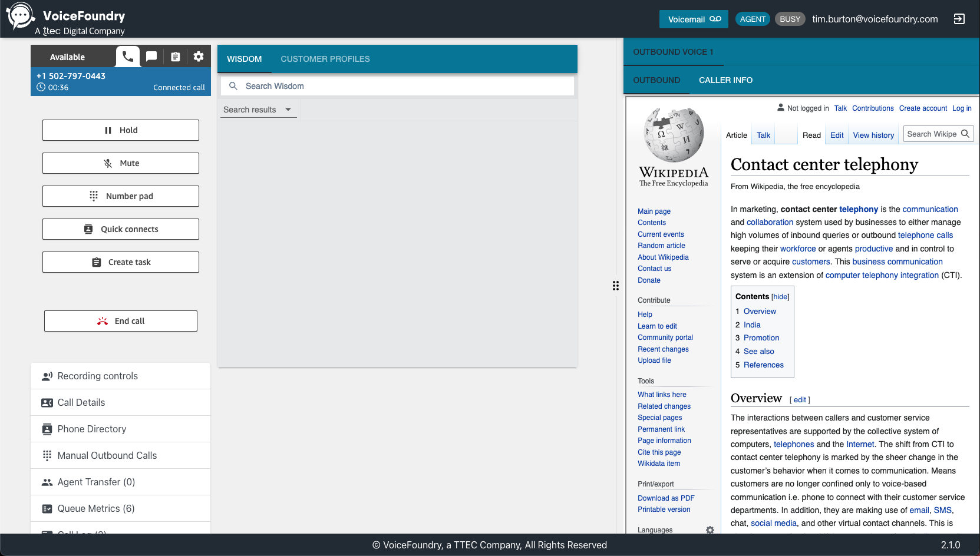980x556 pixels.
Task: Open the tasks clipboard icon
Action: click(175, 57)
